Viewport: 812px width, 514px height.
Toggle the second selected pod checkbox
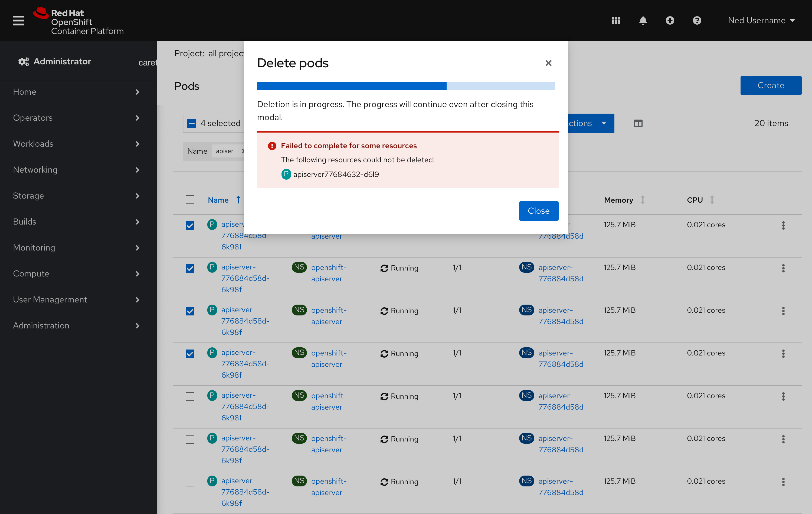[x=191, y=268]
